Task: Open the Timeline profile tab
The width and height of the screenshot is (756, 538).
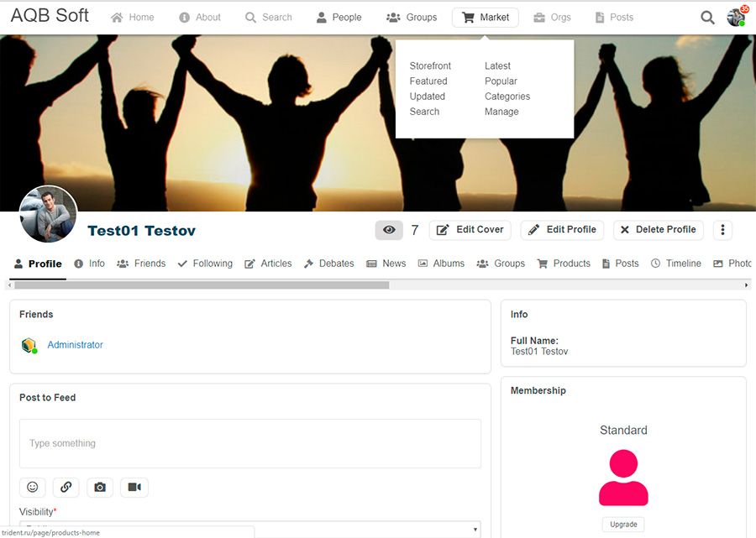Action: pyautogui.click(x=675, y=264)
